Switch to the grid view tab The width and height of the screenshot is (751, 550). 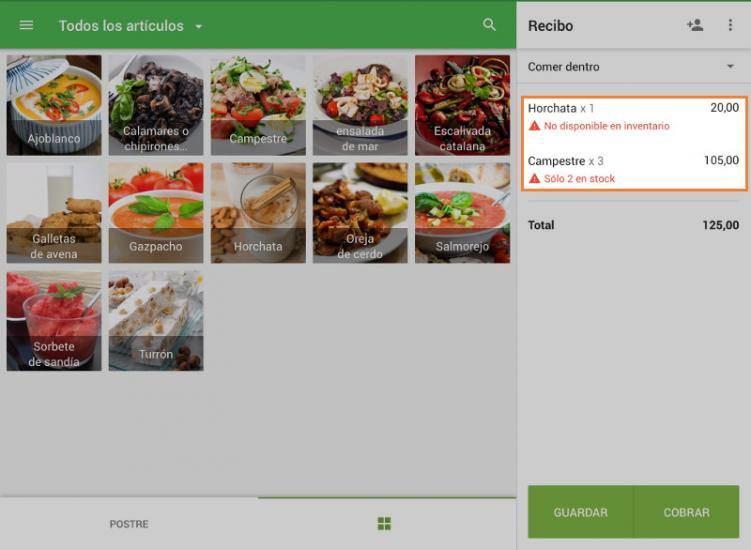coord(384,524)
